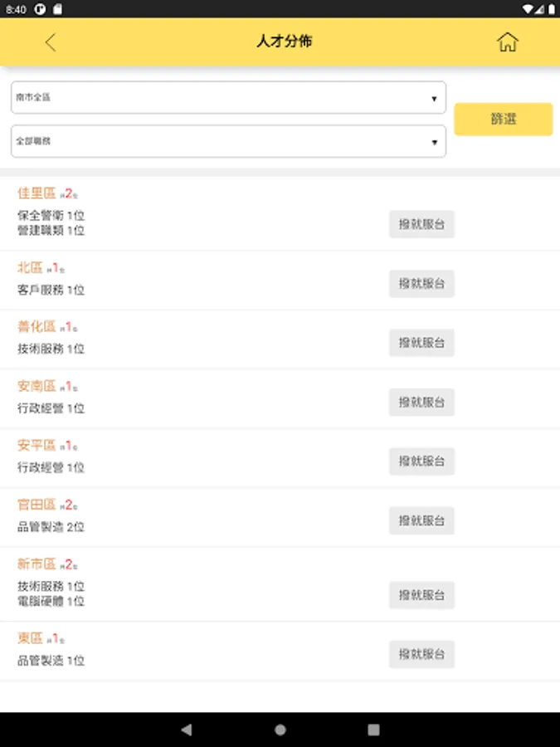The width and height of the screenshot is (560, 747).
Task: Go to home via the house icon
Action: pyautogui.click(x=507, y=42)
